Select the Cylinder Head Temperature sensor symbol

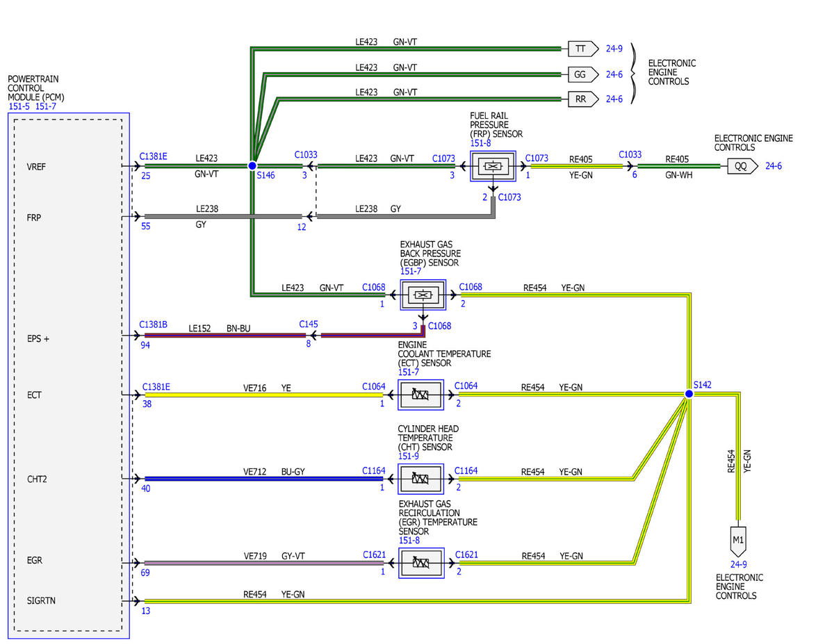click(x=421, y=479)
